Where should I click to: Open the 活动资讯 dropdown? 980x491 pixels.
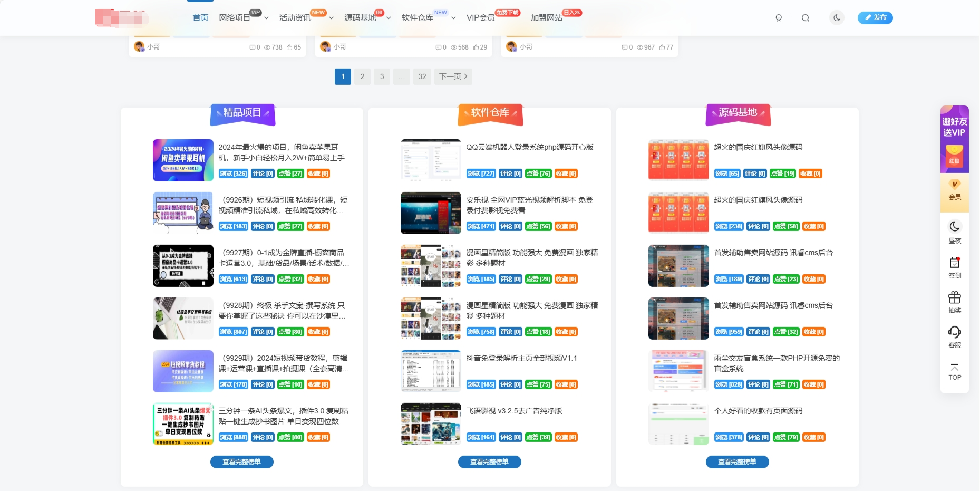(x=331, y=17)
